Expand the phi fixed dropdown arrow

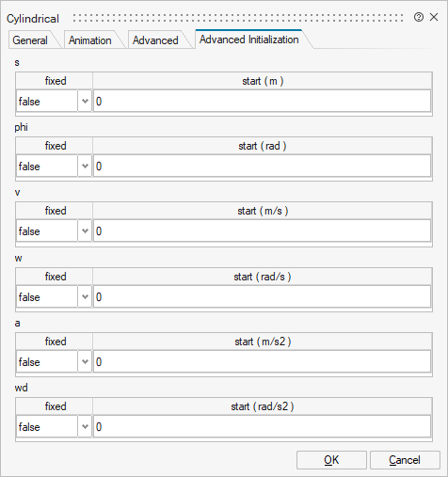click(85, 166)
